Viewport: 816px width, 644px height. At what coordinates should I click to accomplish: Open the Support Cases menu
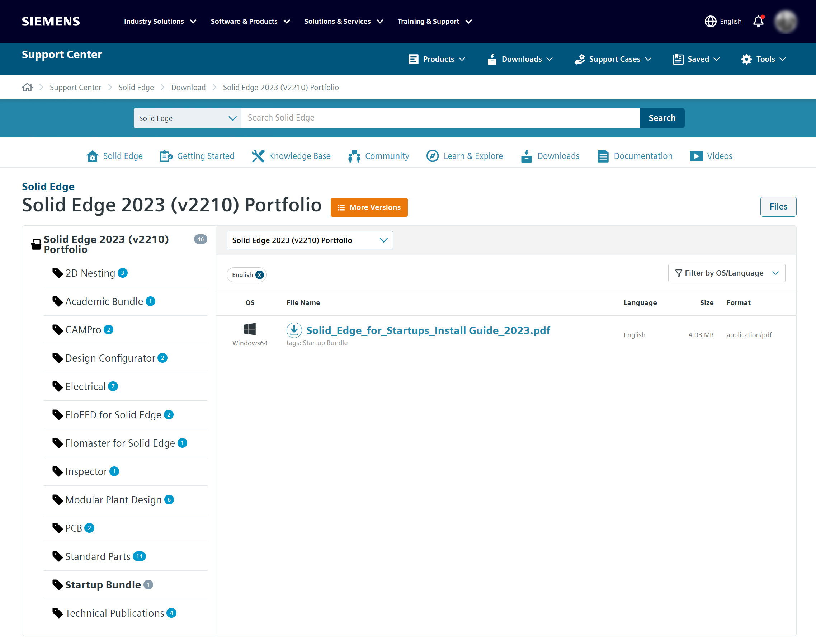click(x=612, y=59)
